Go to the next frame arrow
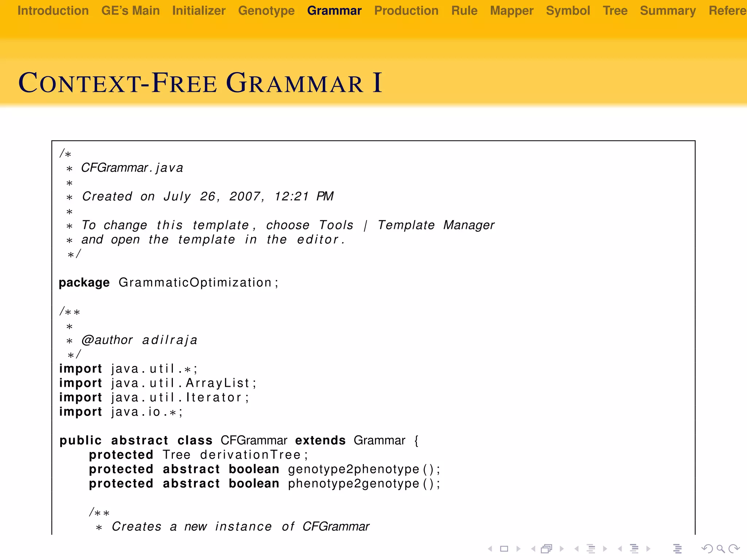The image size is (747, 560). (562, 549)
